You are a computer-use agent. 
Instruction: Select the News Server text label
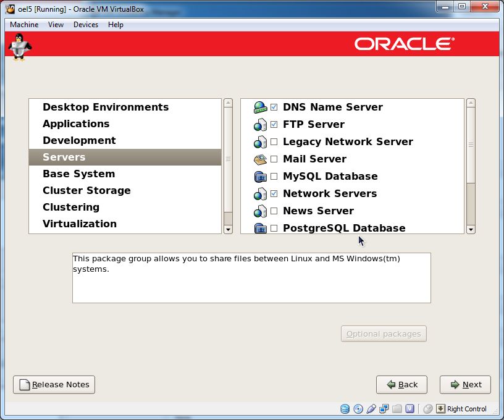[318, 211]
